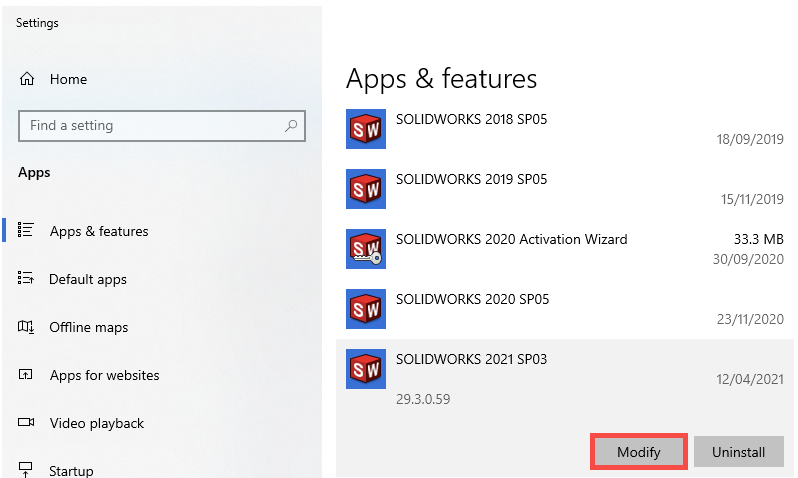Click the SOLIDWORKS 2020 SP05 app icon
Image resolution: width=798 pixels, height=478 pixels.
coord(365,309)
